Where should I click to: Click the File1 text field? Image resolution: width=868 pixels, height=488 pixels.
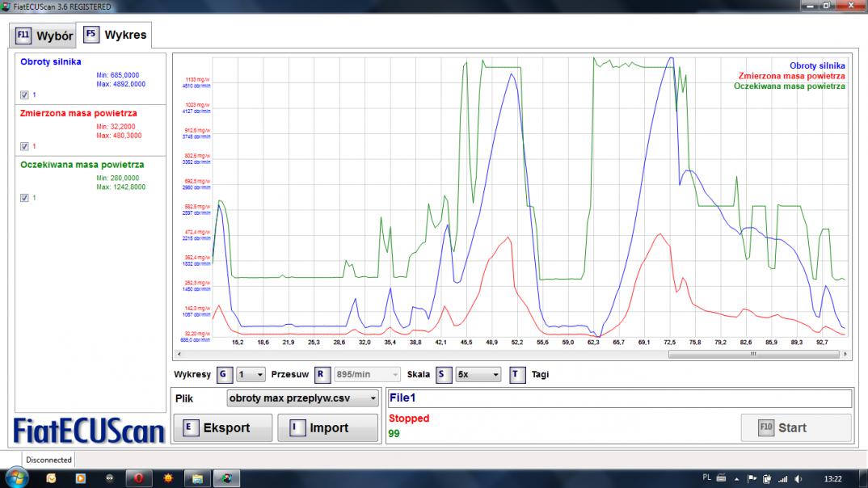(x=619, y=398)
